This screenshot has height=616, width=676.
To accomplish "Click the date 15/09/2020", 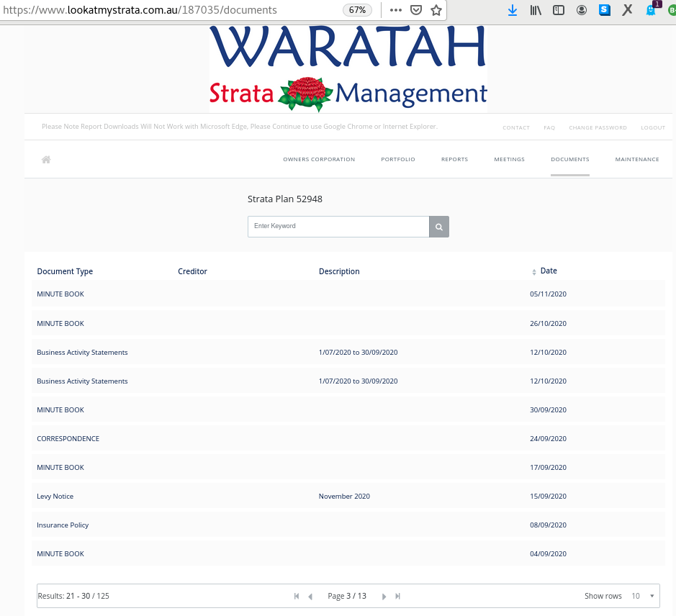I will point(548,497).
